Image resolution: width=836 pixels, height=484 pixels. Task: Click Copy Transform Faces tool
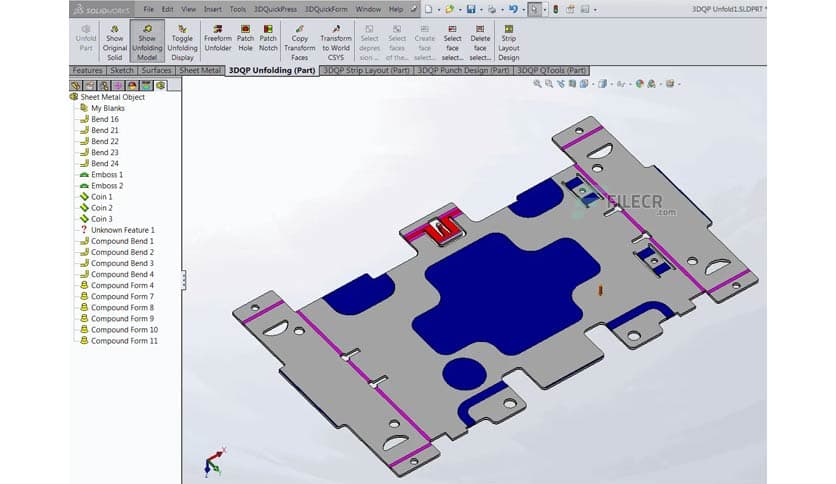[300, 42]
